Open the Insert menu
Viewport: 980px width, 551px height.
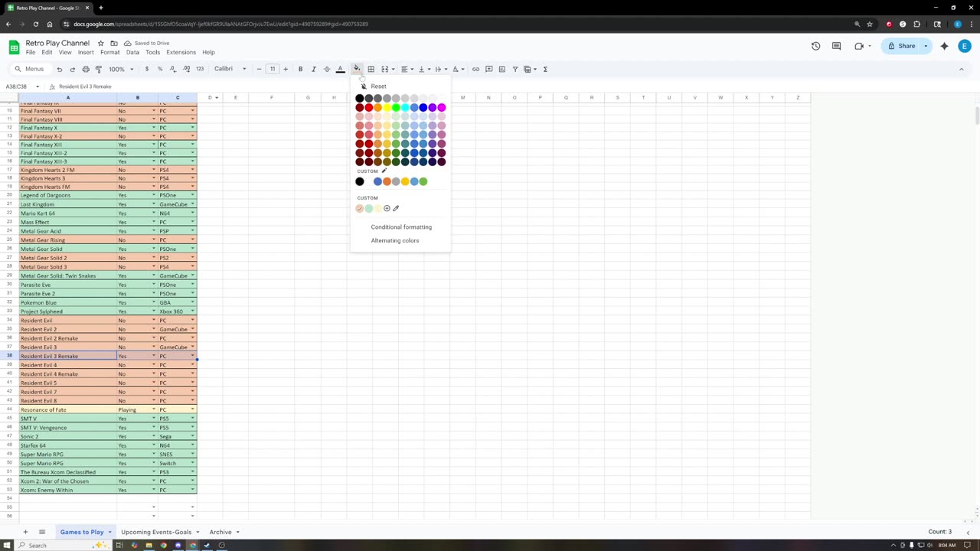click(x=86, y=52)
